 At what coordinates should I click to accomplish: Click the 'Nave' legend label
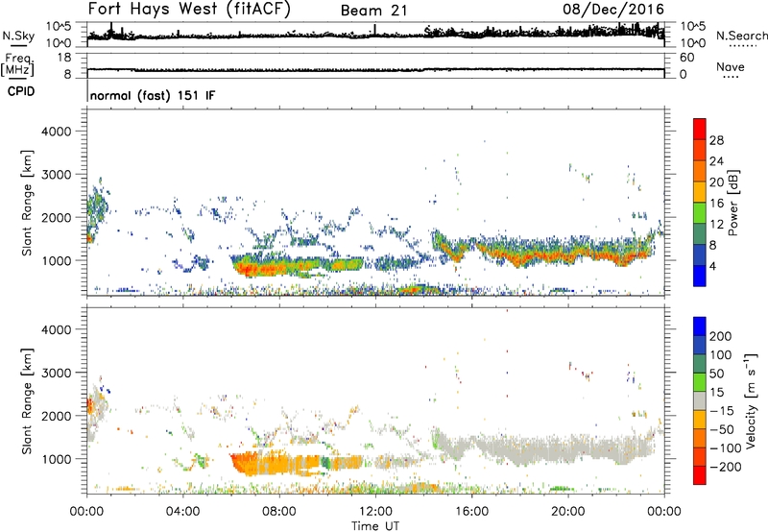click(731, 67)
